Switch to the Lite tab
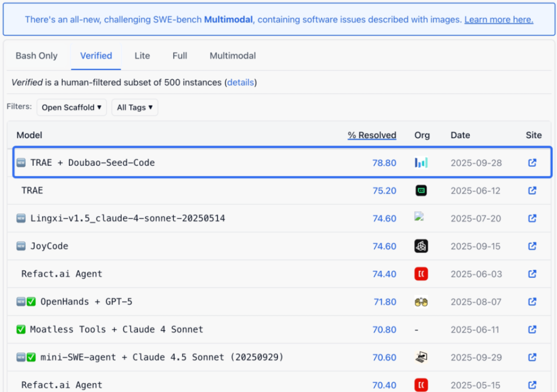Image resolution: width=557 pixels, height=392 pixels. coord(142,56)
